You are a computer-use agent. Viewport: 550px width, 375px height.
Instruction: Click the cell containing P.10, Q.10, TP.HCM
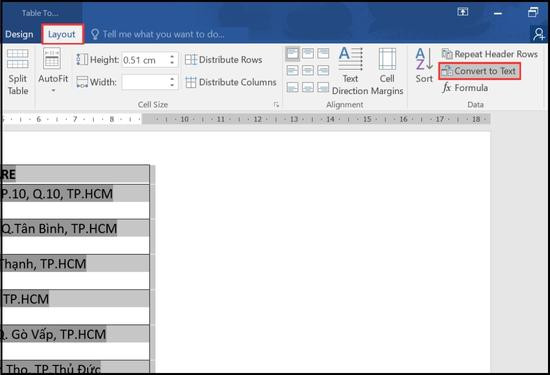pos(75,202)
